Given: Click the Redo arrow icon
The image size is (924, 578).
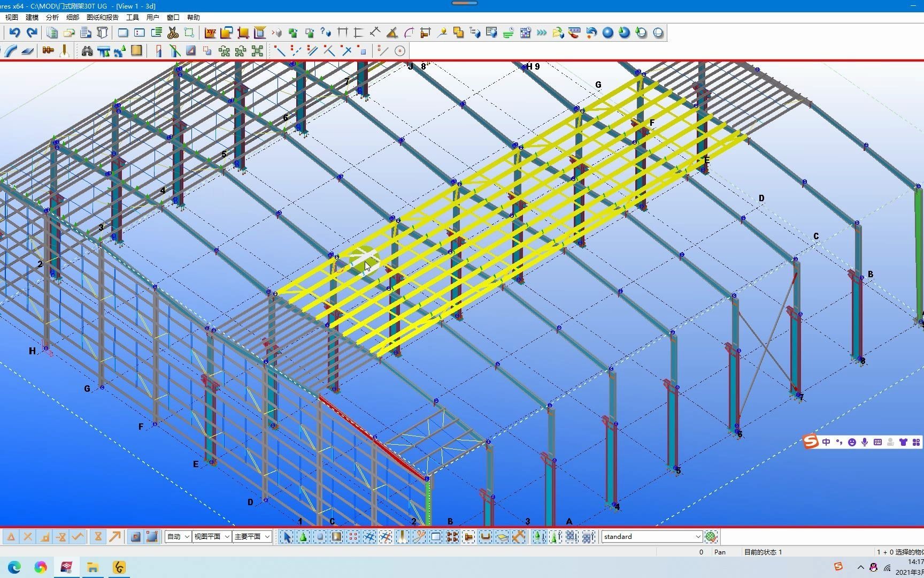Looking at the screenshot, I should [32, 33].
